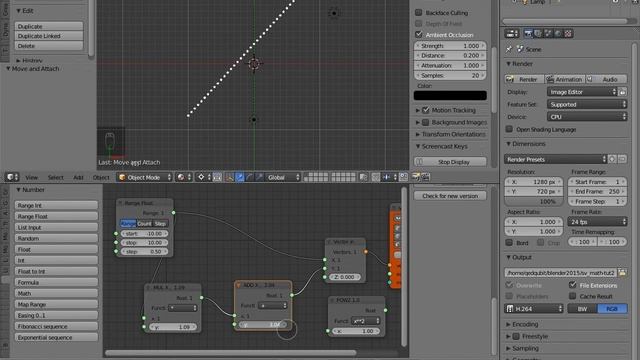Click the OpenGL render camera icon in header

416,177
